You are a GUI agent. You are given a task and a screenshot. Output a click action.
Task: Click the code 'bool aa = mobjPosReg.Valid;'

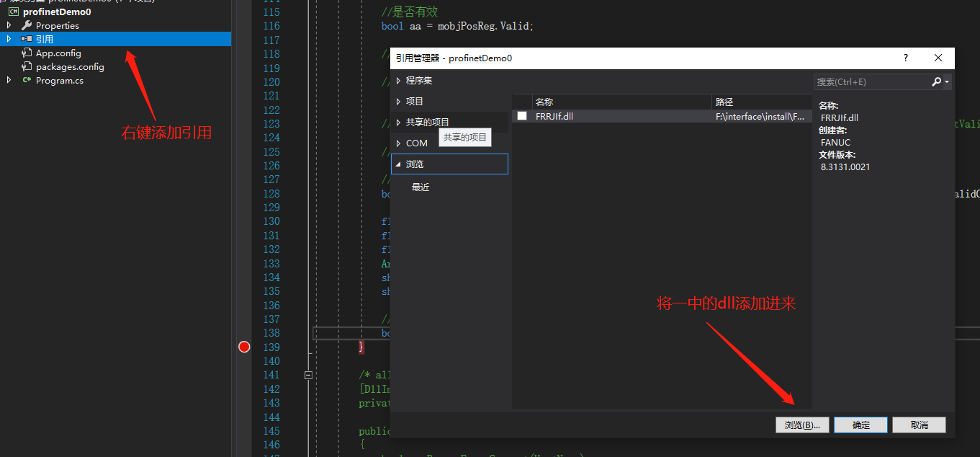point(457,26)
